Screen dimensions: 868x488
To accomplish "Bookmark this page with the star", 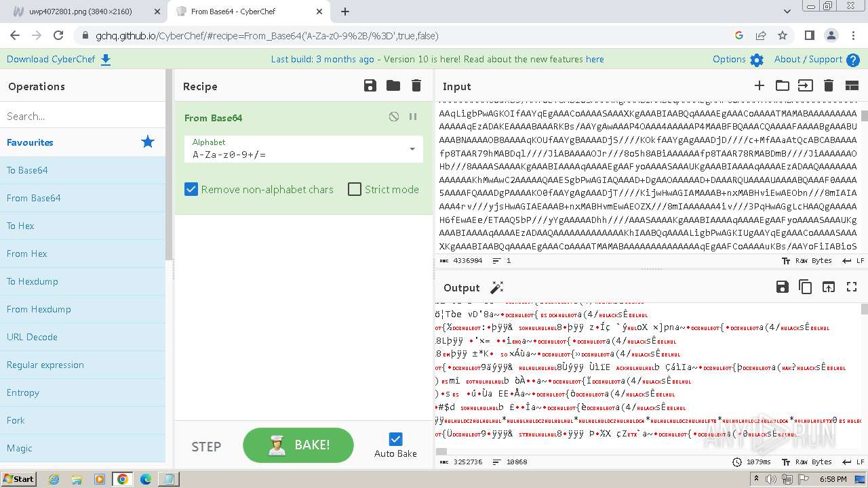I will (x=783, y=35).
